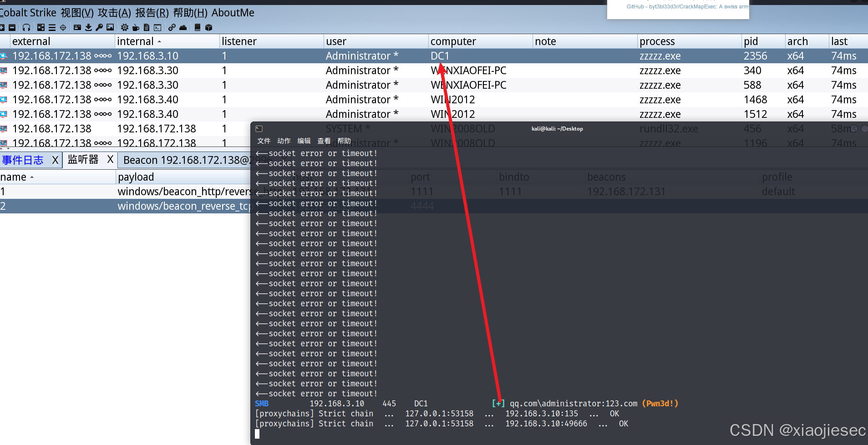Image resolution: width=868 pixels, height=445 pixels.
Task: Open the 视图(V) menu
Action: 77,13
